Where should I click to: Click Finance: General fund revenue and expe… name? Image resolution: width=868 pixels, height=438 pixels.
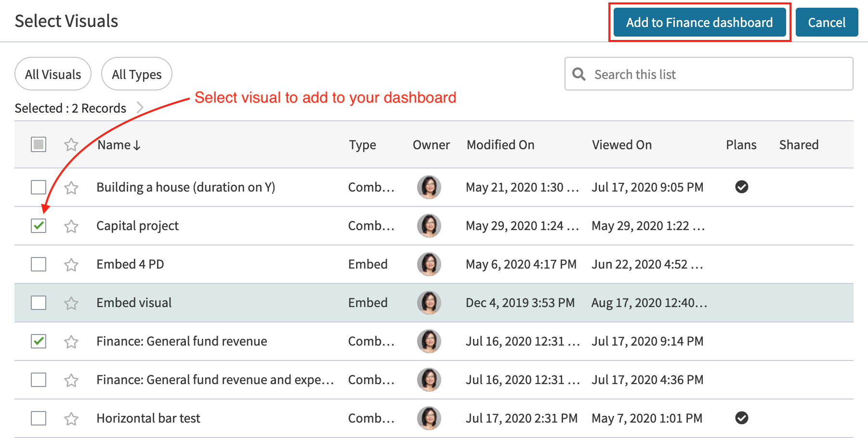pyautogui.click(x=215, y=380)
